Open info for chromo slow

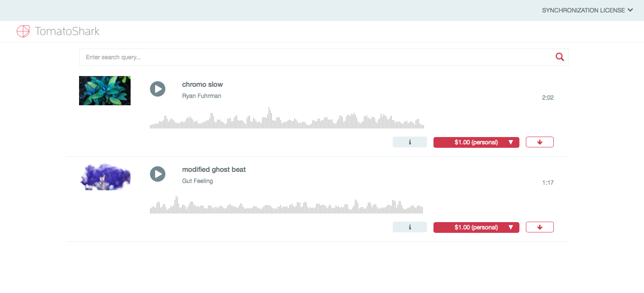pos(409,142)
